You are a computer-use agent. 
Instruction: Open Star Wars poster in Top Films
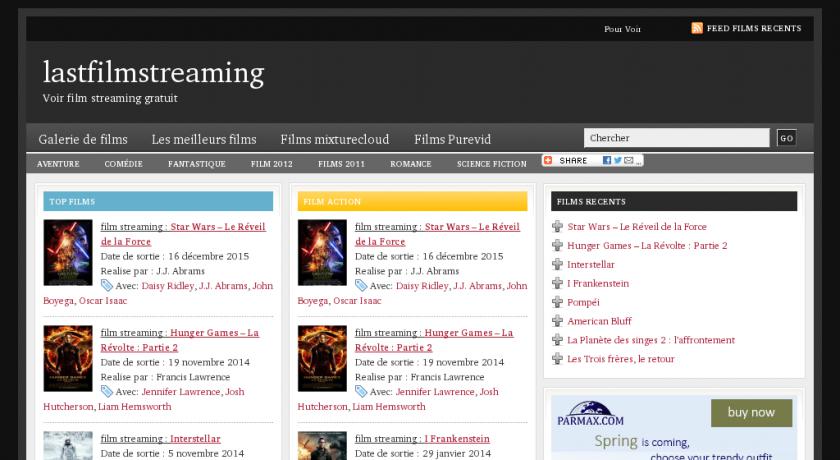(x=68, y=252)
